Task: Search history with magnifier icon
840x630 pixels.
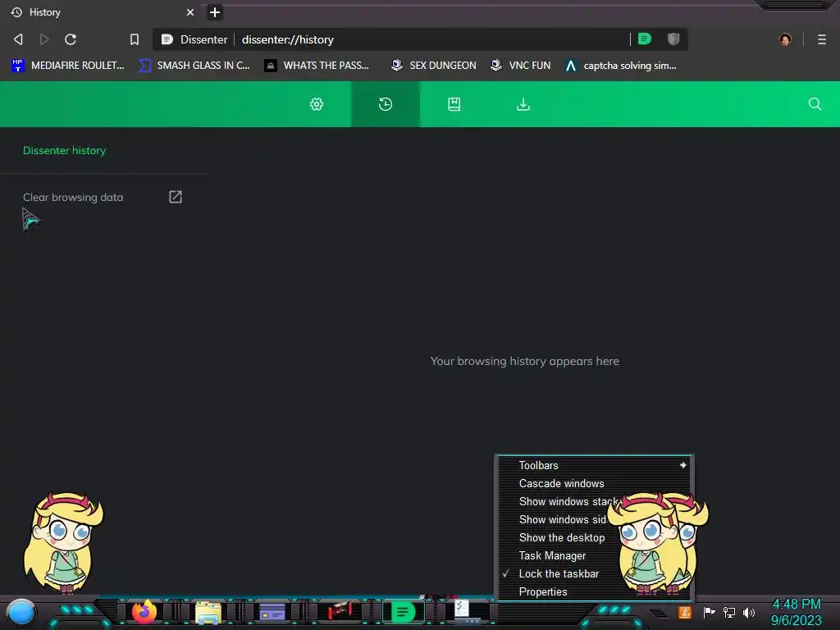Action: tap(815, 104)
